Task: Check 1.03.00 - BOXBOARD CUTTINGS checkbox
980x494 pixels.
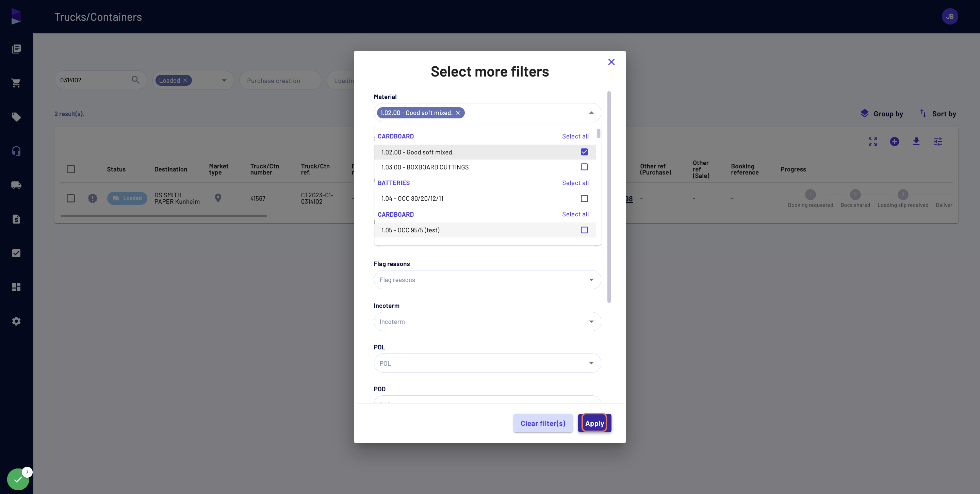Action: pos(584,167)
